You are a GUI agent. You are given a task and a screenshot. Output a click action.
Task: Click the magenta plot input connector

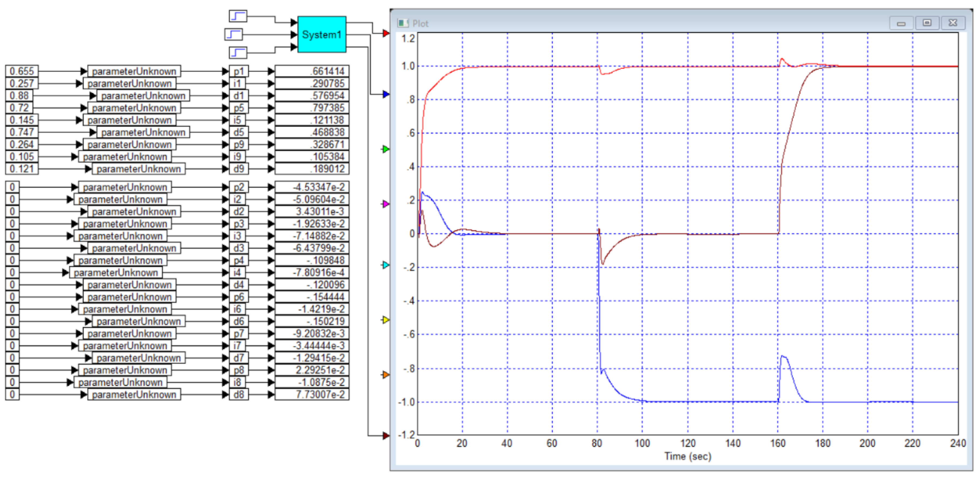tap(386, 204)
